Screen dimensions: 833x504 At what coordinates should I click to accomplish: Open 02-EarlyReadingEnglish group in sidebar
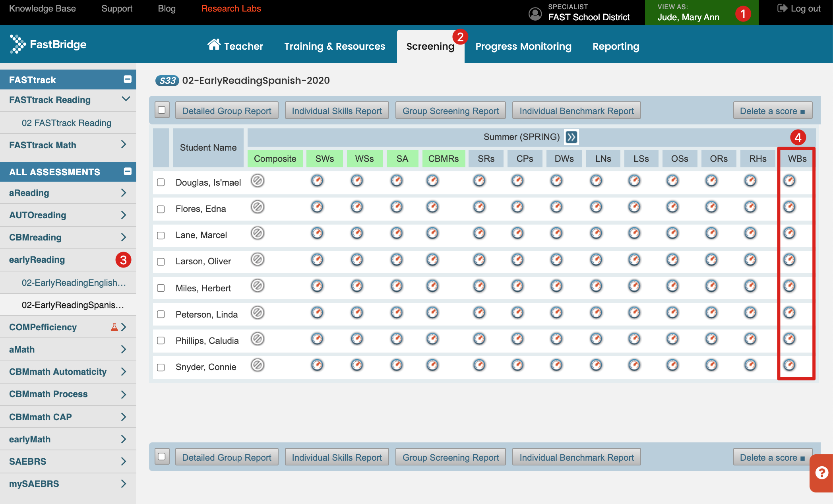[74, 283]
